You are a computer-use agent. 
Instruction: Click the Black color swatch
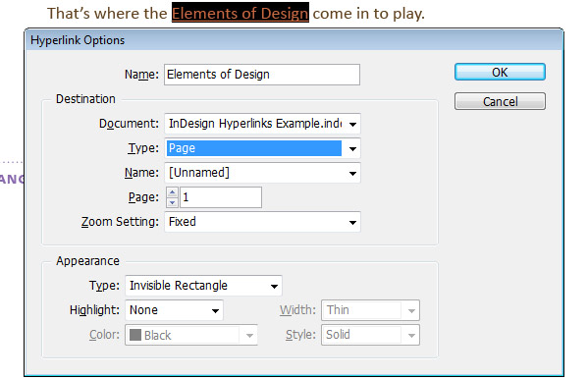[x=135, y=335]
